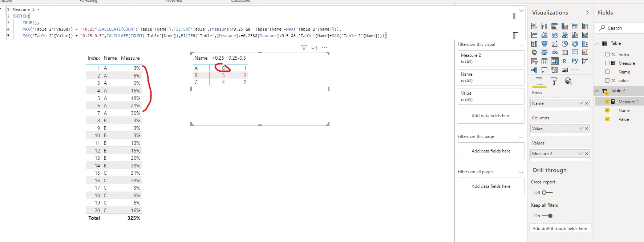Select the treemap visual

click(x=585, y=44)
